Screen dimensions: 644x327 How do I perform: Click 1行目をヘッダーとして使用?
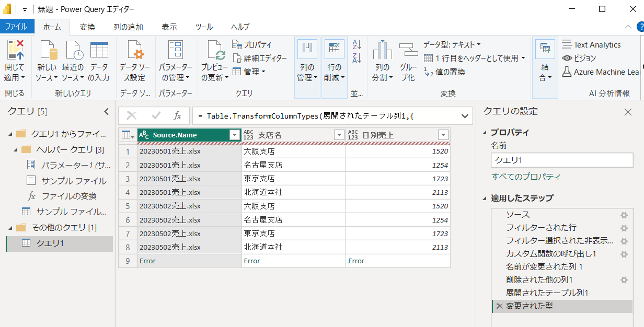(474, 58)
